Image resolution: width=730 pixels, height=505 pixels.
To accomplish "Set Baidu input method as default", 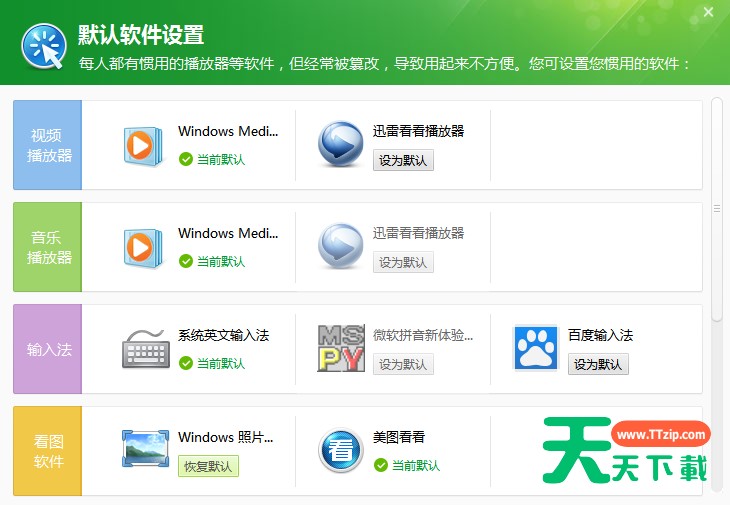I will tap(598, 364).
